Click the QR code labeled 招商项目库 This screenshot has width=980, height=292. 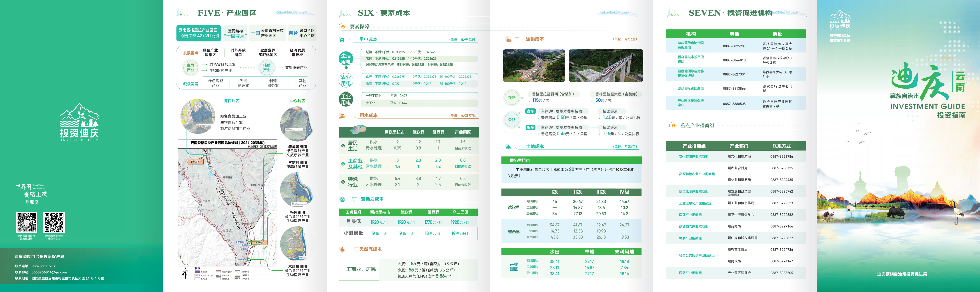pyautogui.click(x=54, y=222)
